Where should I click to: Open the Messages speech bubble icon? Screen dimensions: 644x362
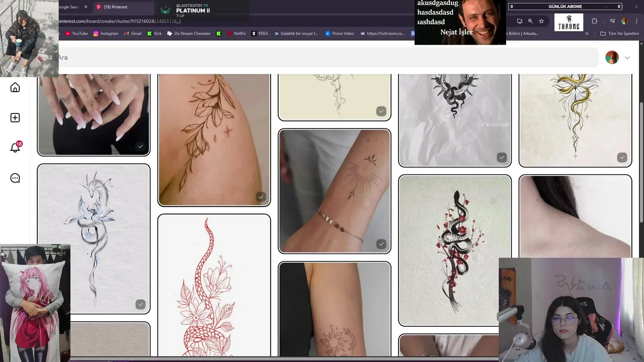(15, 178)
